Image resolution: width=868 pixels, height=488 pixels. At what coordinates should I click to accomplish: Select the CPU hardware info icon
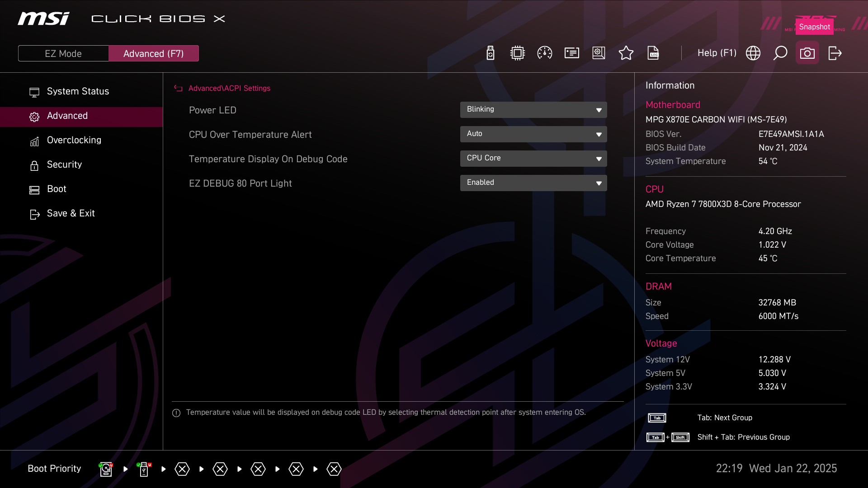pyautogui.click(x=518, y=53)
